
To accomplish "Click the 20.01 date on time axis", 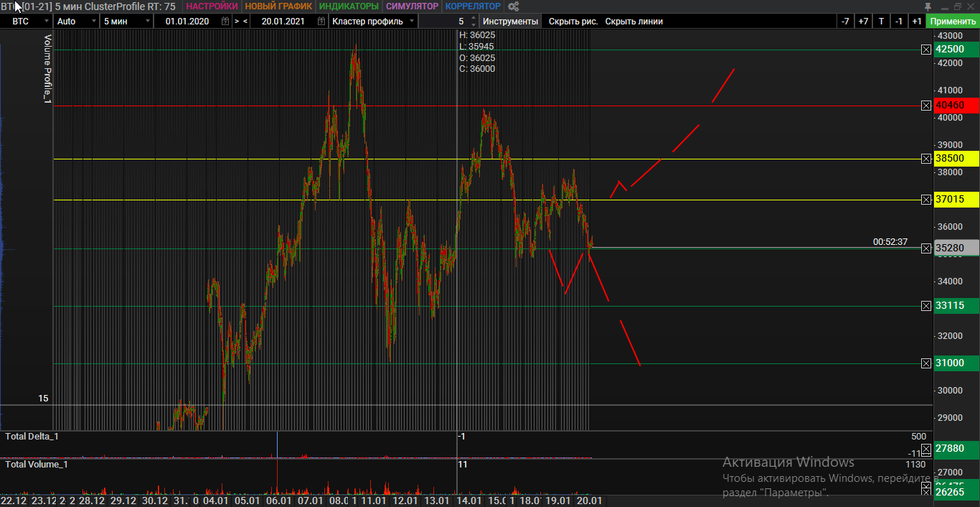I will 589,501.
